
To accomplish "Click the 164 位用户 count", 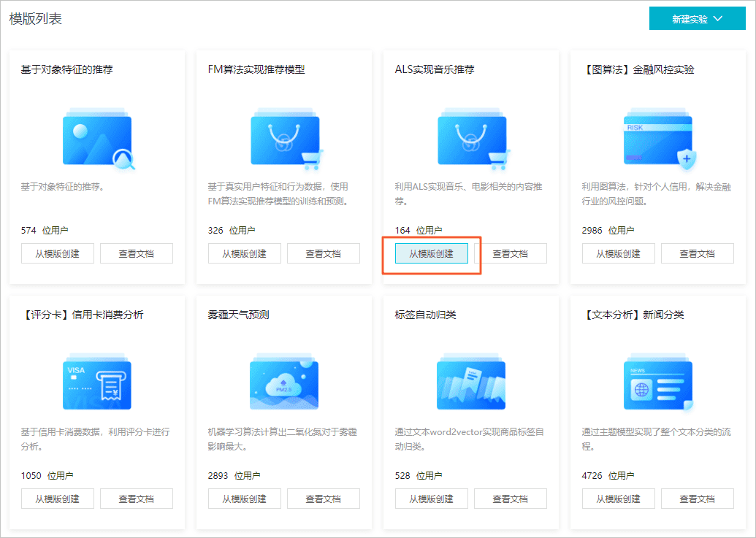I will 419,230.
